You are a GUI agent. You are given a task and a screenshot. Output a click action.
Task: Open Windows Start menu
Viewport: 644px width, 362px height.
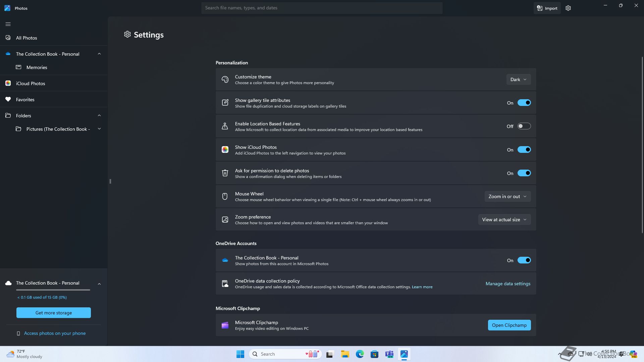click(240, 354)
